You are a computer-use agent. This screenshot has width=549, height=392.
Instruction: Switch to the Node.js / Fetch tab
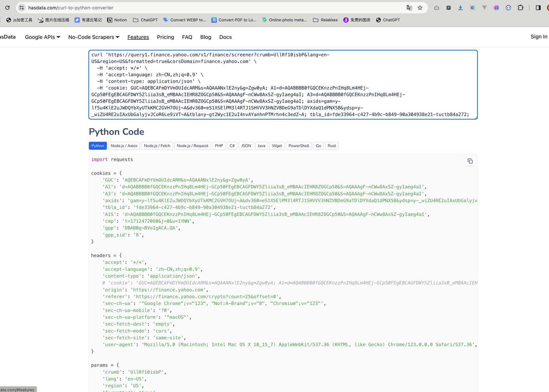coord(157,146)
